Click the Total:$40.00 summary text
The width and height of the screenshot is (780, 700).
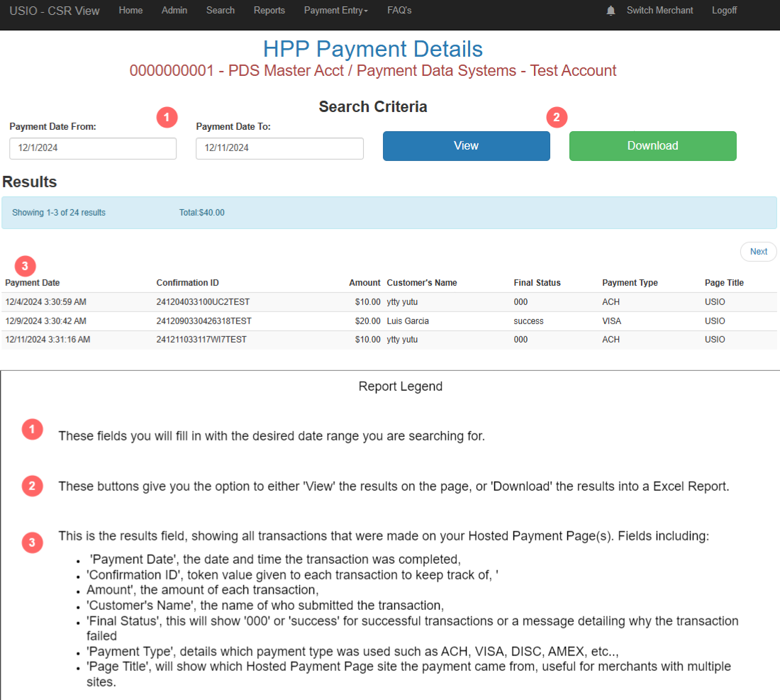(x=202, y=213)
